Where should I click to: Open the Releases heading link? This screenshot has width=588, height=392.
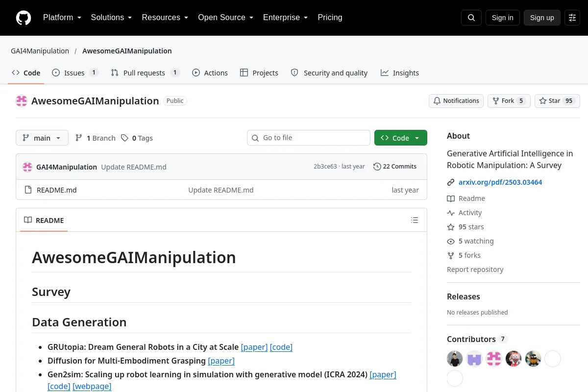pos(463,296)
